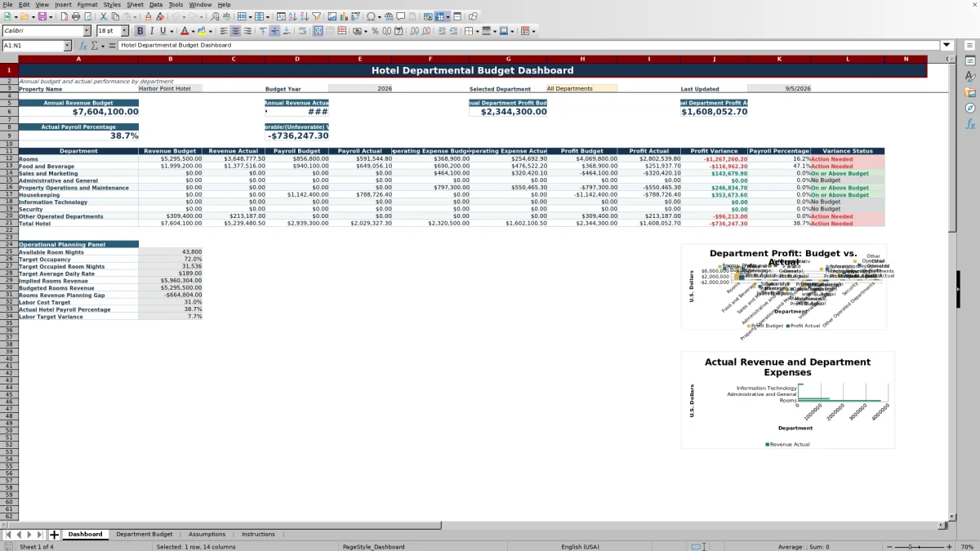Click the Insert Chart icon
This screenshot has width=980, height=551.
click(x=343, y=16)
